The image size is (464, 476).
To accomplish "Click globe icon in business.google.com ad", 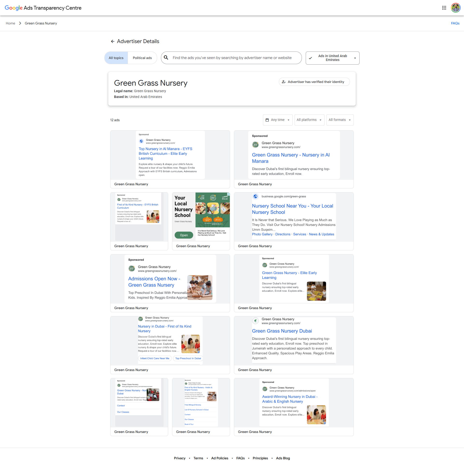I will coord(255,196).
